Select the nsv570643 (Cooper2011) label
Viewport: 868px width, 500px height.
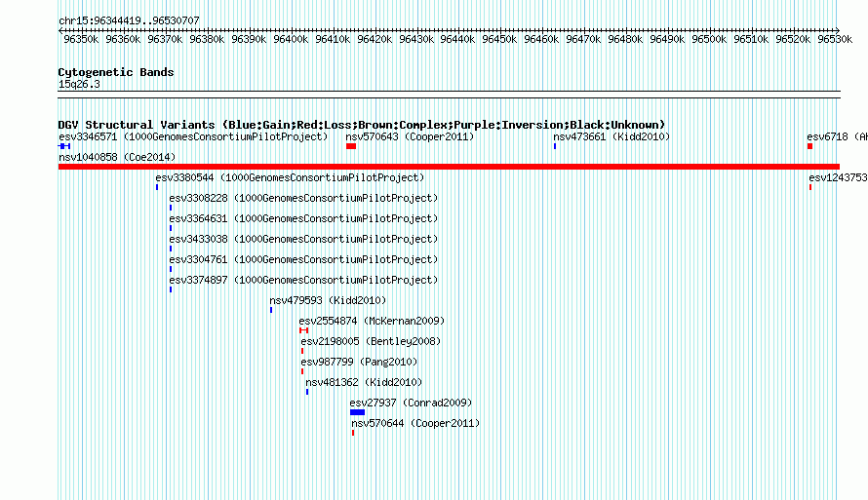(x=410, y=136)
